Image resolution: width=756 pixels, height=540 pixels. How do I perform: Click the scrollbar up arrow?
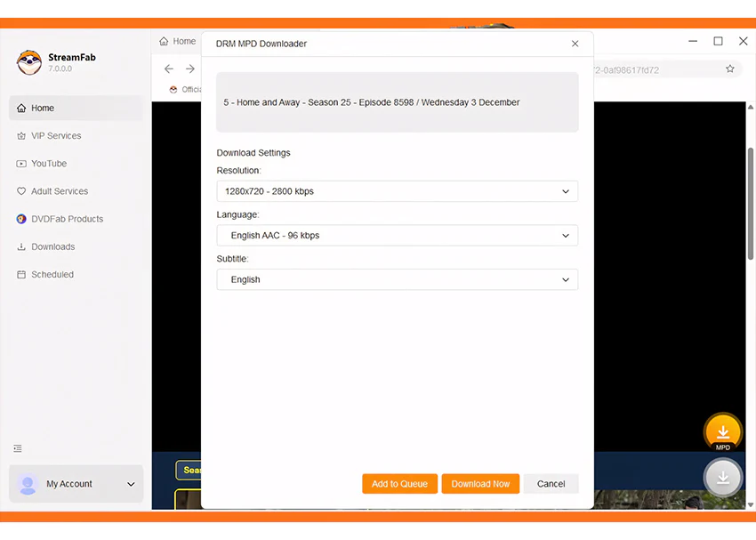click(x=750, y=107)
